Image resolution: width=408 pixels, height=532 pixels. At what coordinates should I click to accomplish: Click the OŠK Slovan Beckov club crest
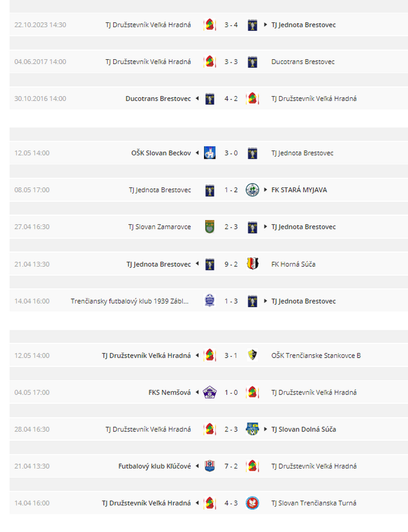click(x=209, y=153)
